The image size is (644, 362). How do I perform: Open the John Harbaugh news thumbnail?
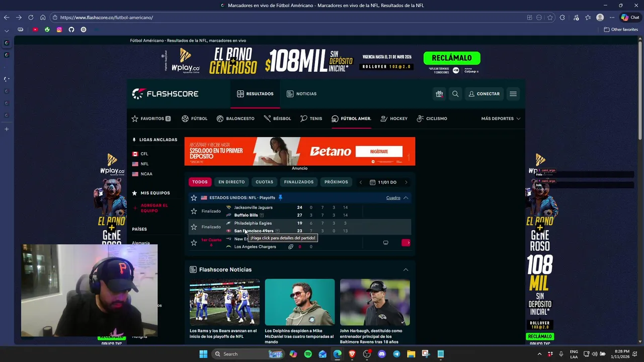[375, 302]
